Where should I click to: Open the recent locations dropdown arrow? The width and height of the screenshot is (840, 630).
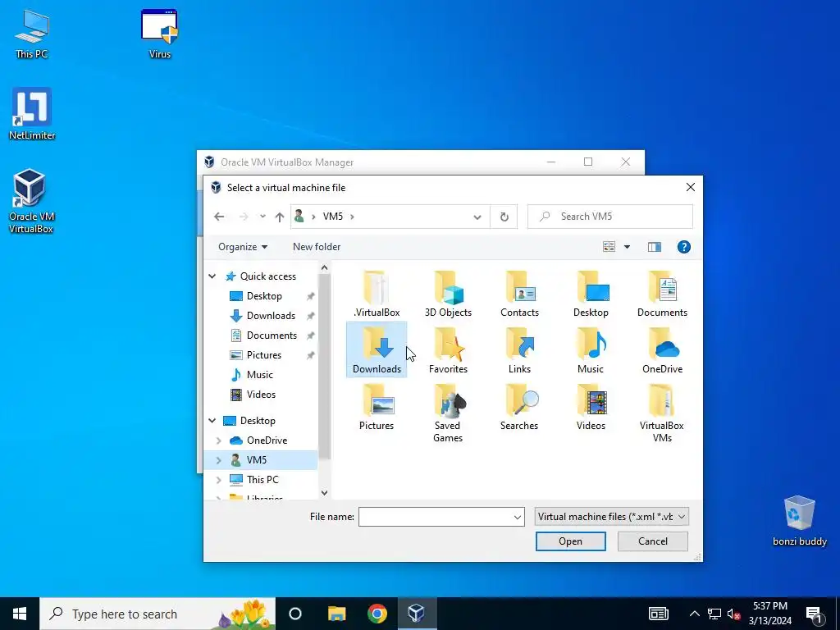262,217
